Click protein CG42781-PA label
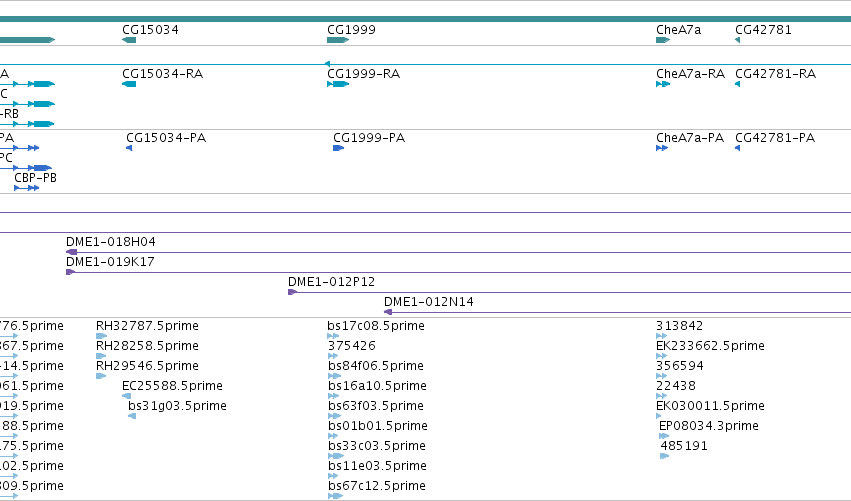851x501 pixels. click(775, 138)
